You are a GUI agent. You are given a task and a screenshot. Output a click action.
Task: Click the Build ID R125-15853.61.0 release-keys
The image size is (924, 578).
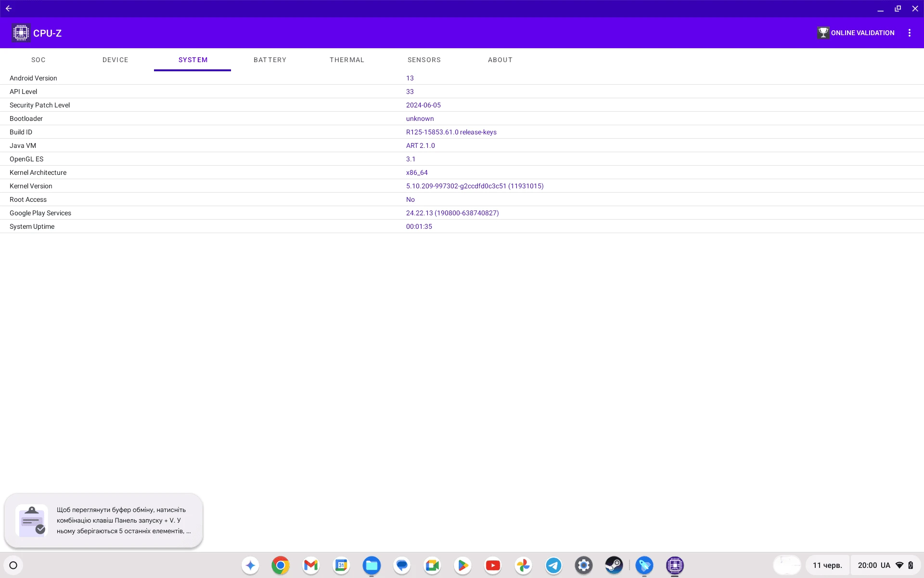coord(451,132)
